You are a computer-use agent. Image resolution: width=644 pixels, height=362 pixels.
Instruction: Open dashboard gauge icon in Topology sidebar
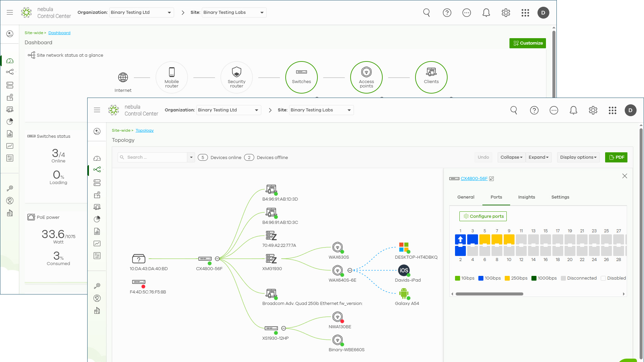point(97,158)
